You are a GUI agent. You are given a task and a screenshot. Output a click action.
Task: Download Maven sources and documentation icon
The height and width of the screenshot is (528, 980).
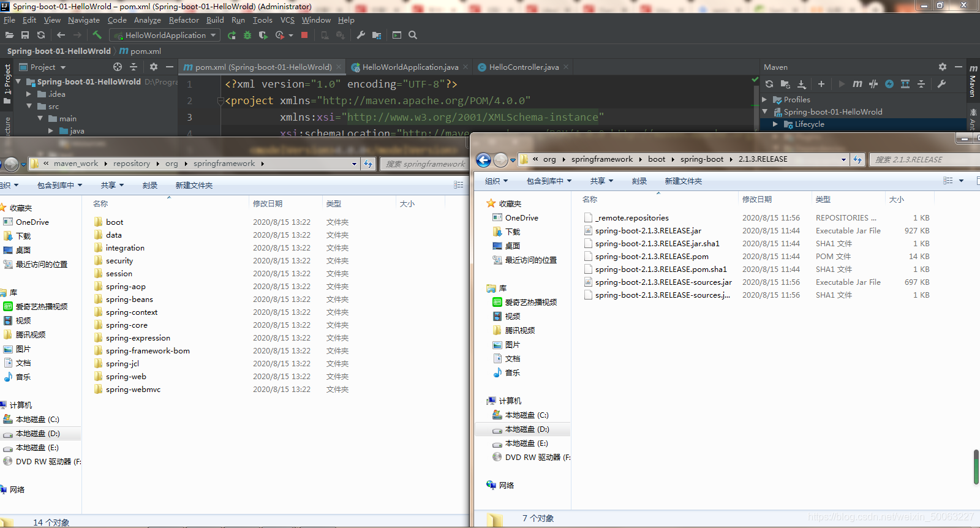[x=801, y=84]
